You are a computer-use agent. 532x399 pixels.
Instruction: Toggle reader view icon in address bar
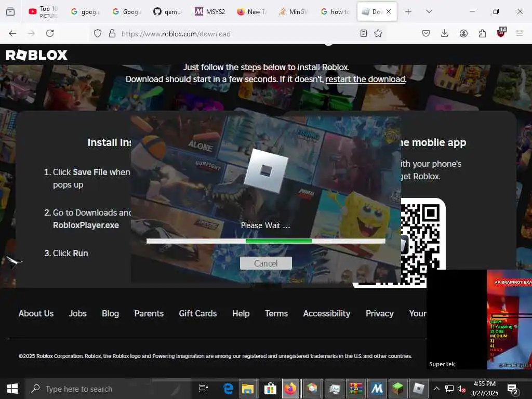(x=363, y=33)
